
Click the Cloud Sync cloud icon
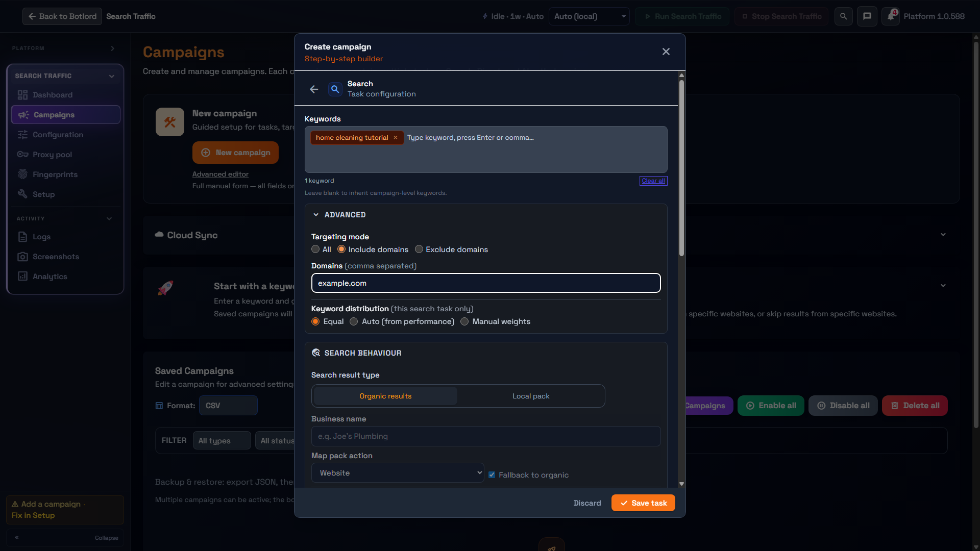[159, 235]
